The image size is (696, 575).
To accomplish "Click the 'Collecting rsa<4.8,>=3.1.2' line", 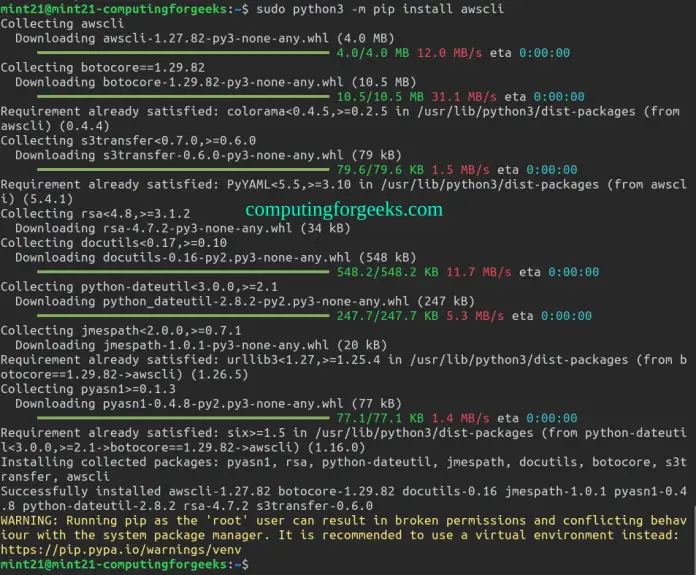I will (96, 213).
